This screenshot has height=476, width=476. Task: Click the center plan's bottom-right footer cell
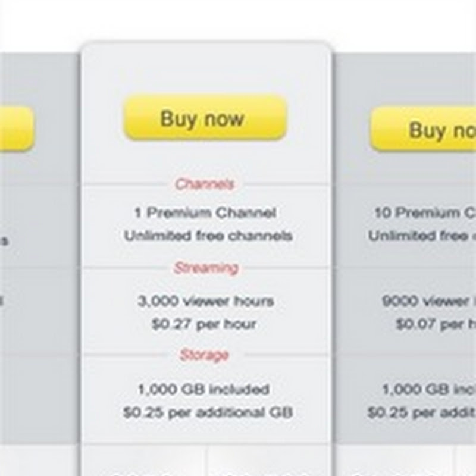click(268, 461)
